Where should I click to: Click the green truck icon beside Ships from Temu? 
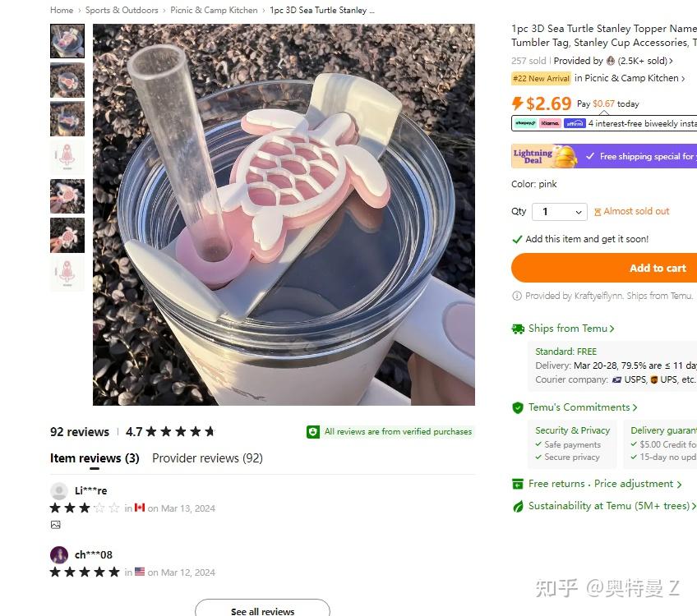click(x=518, y=329)
